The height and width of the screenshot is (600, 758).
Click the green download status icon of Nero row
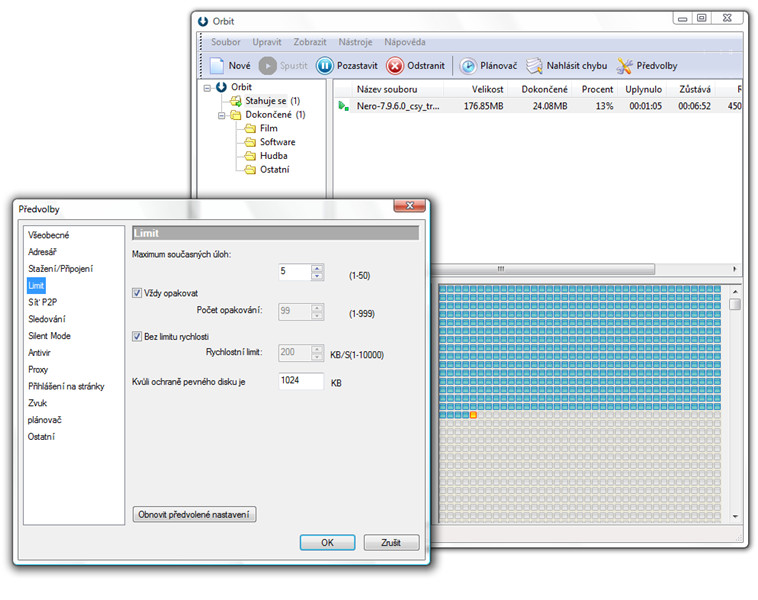click(344, 106)
